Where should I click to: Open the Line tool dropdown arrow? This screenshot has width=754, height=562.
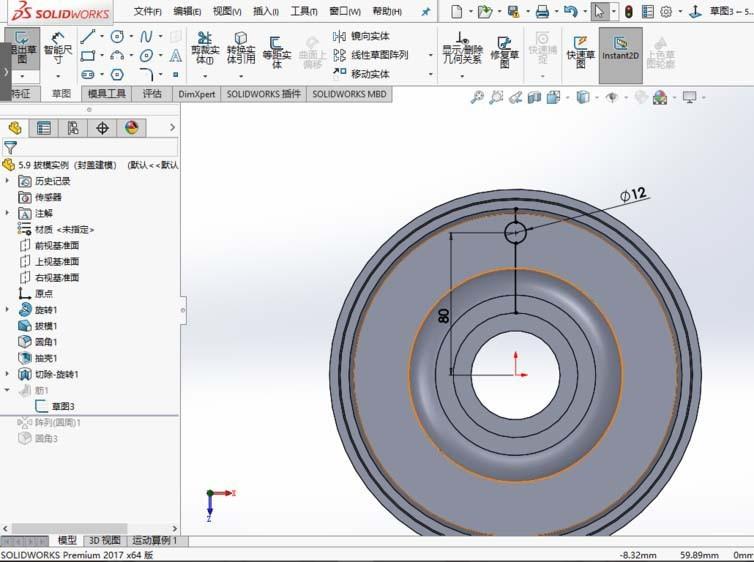pyautogui.click(x=101, y=36)
